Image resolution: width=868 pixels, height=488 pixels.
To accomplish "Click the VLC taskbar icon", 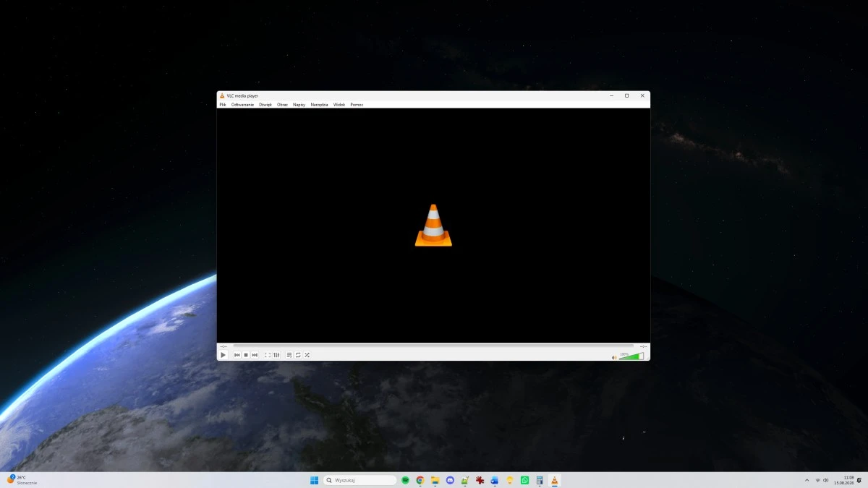I will (555, 480).
